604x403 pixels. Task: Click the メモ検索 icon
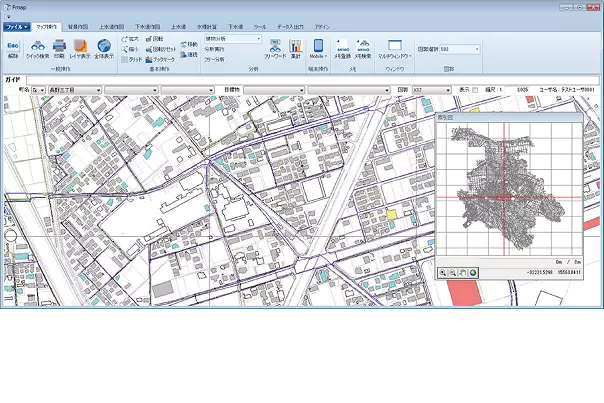tap(364, 48)
